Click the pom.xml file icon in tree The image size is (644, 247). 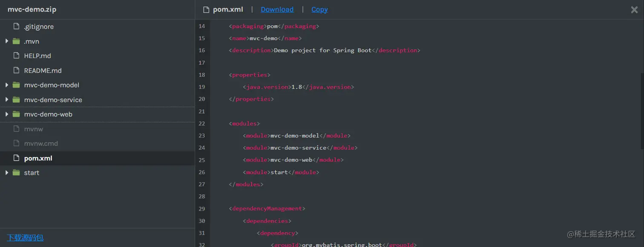point(17,158)
